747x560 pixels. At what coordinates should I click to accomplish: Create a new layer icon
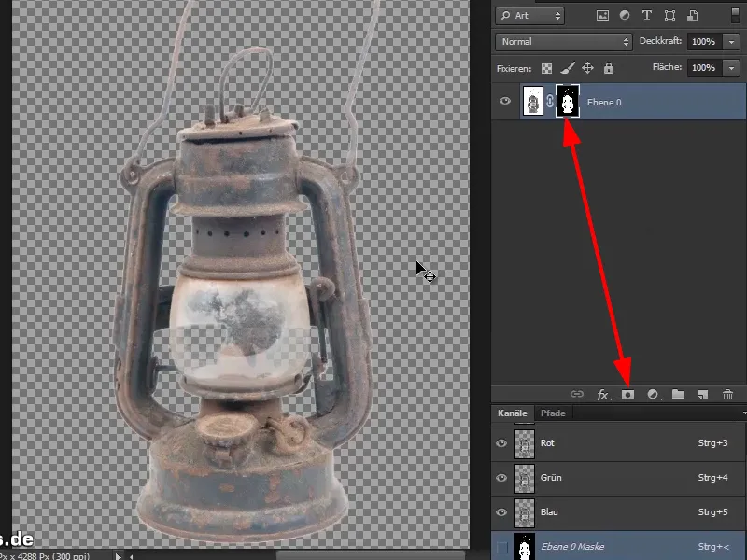tap(703, 395)
